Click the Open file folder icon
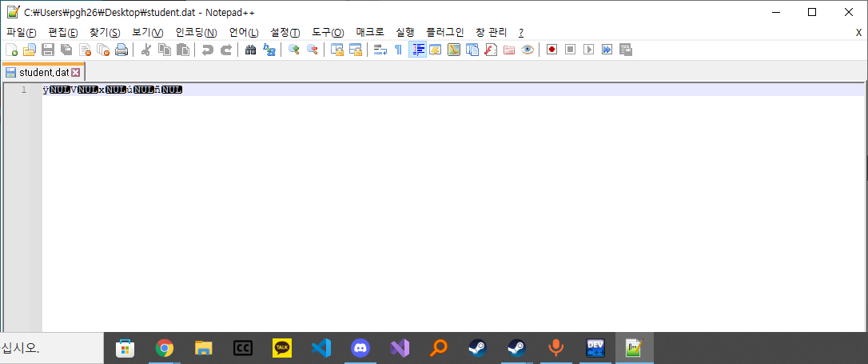Screen dimensions: 868x364 [x=30, y=50]
